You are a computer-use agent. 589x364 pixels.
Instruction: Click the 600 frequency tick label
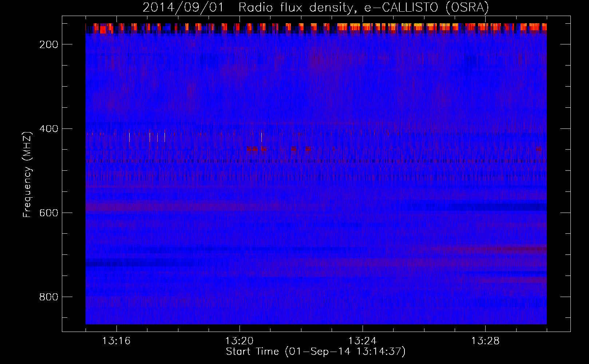pyautogui.click(x=49, y=213)
